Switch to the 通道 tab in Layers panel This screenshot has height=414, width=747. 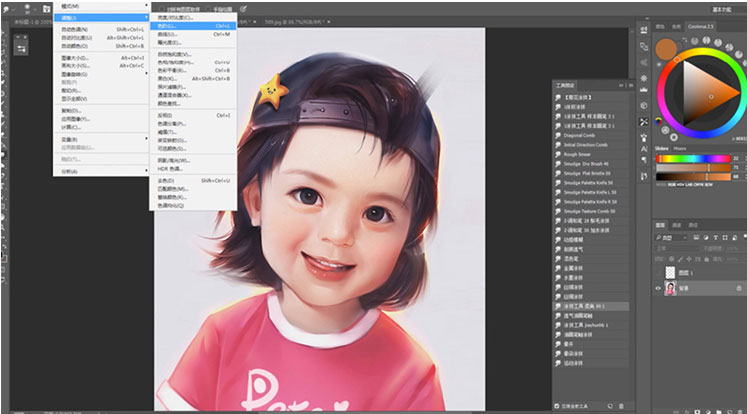pyautogui.click(x=676, y=225)
